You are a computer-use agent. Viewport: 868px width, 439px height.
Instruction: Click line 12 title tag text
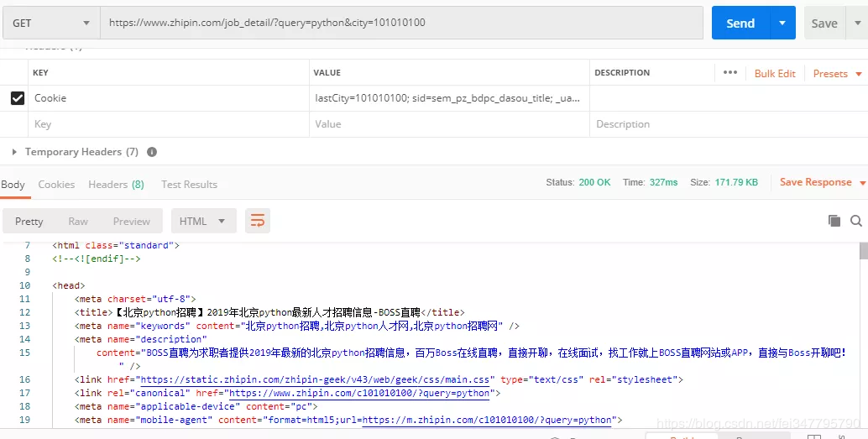(x=269, y=312)
